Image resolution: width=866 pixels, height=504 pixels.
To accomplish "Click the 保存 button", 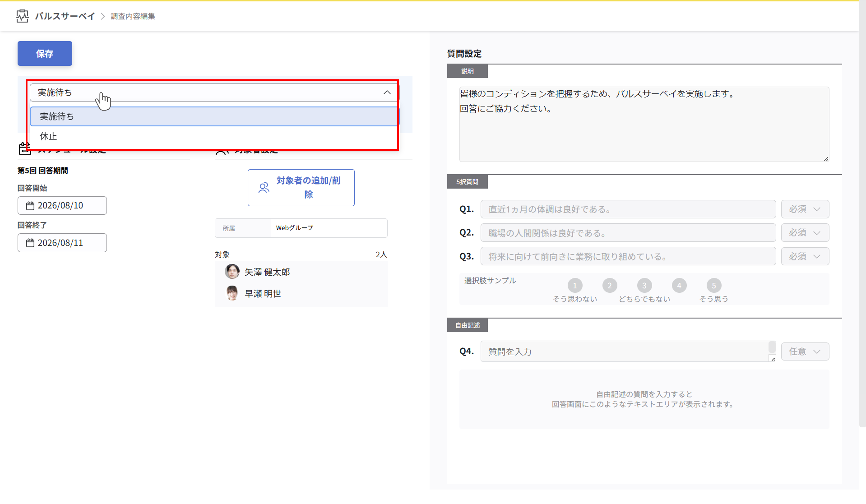I will [x=45, y=53].
